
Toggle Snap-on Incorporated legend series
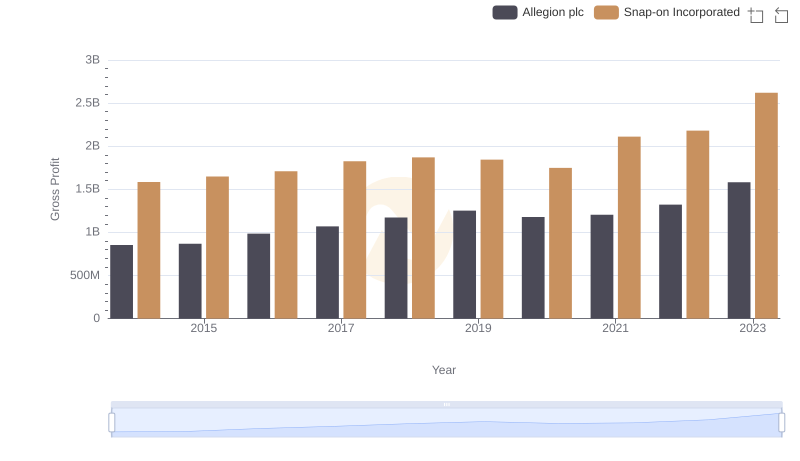tap(667, 12)
